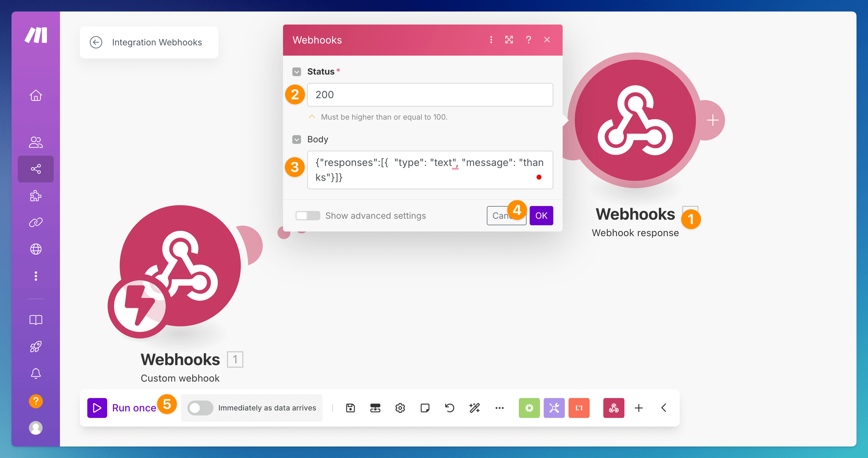Open the Scenarios share icon in sidebar
The image size is (868, 458).
[36, 169]
